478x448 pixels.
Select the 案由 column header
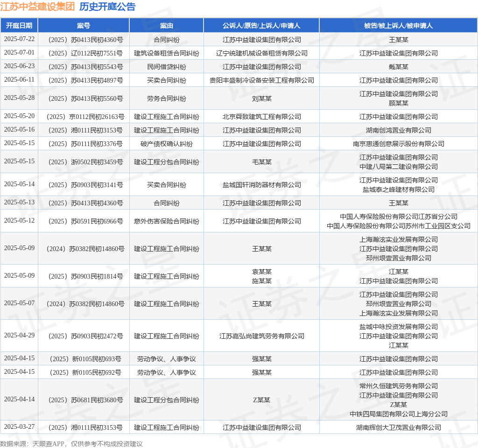(x=167, y=26)
